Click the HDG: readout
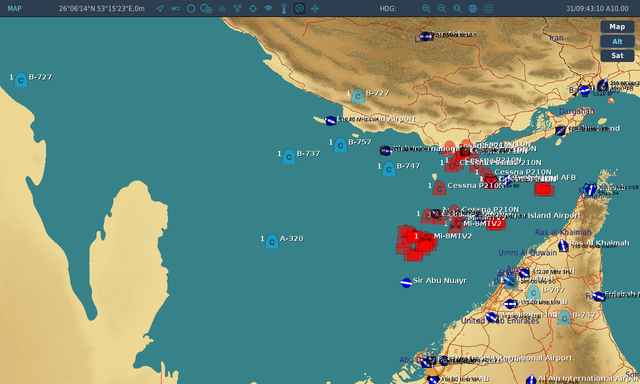 click(388, 9)
